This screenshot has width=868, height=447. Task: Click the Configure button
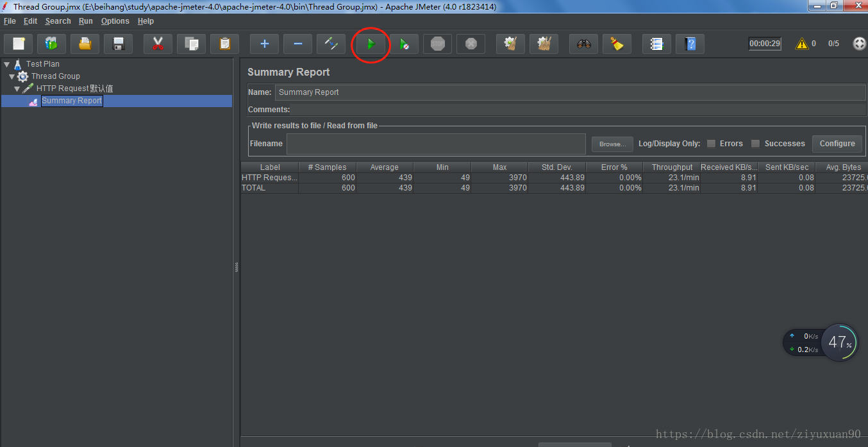point(837,144)
